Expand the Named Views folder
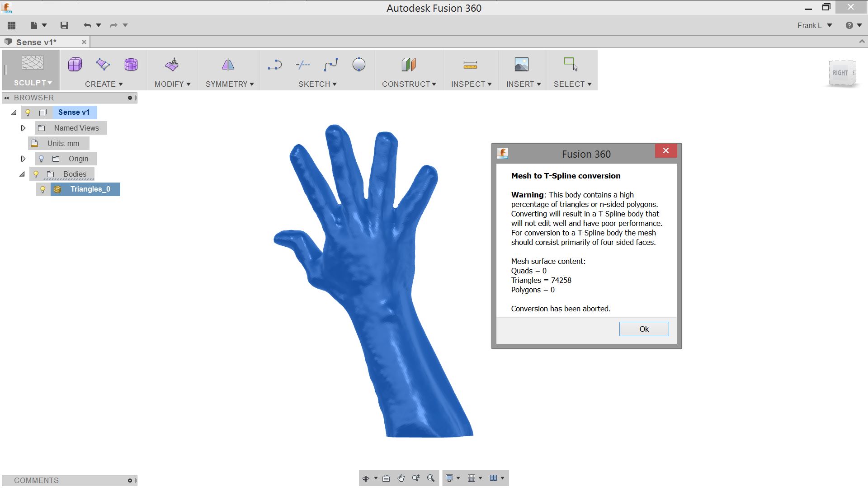Image resolution: width=868 pixels, height=488 pixels. [24, 128]
